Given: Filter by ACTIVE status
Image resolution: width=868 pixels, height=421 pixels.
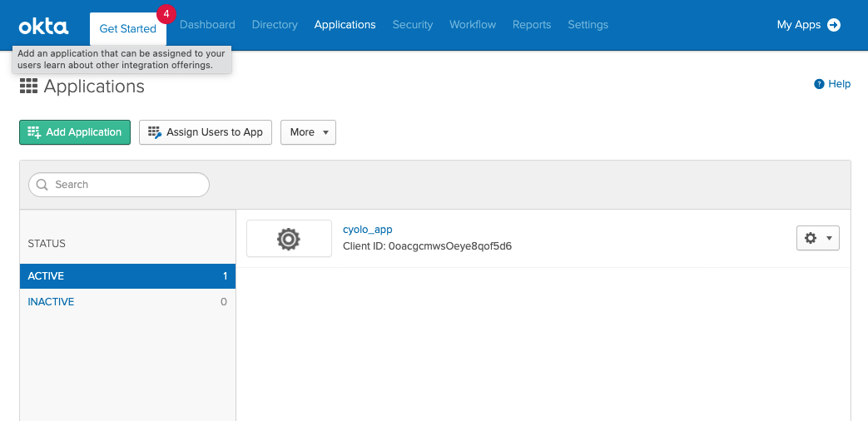Looking at the screenshot, I should pyautogui.click(x=128, y=276).
